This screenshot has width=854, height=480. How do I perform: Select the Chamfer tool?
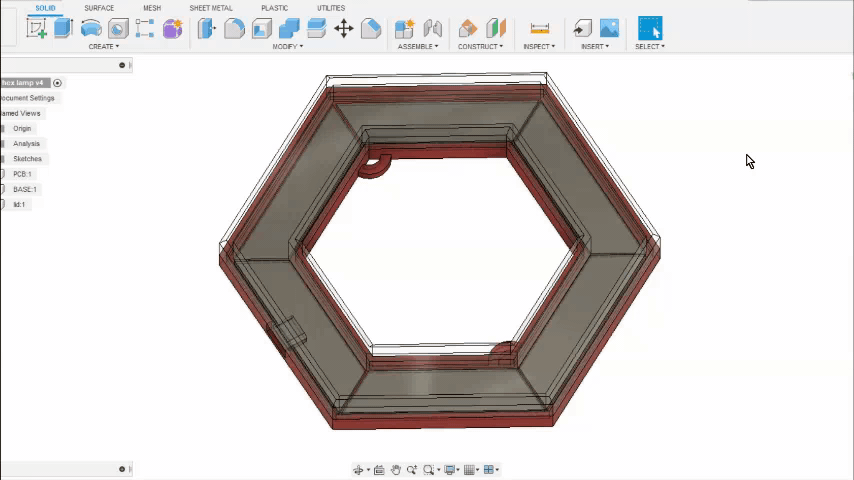pos(371,28)
